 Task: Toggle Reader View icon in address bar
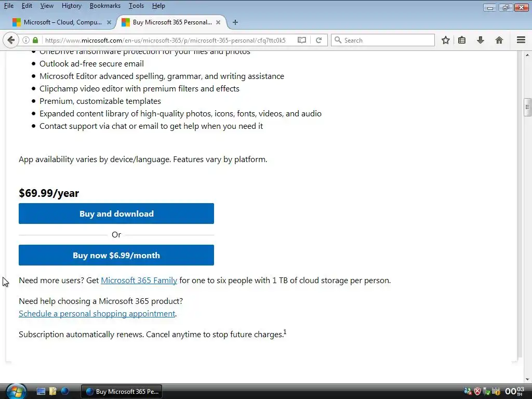click(302, 40)
